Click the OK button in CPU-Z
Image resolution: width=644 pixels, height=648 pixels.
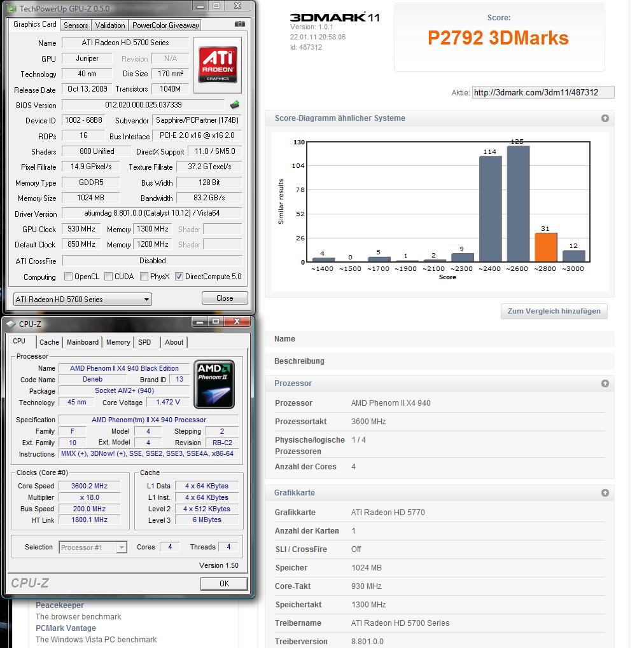(224, 584)
